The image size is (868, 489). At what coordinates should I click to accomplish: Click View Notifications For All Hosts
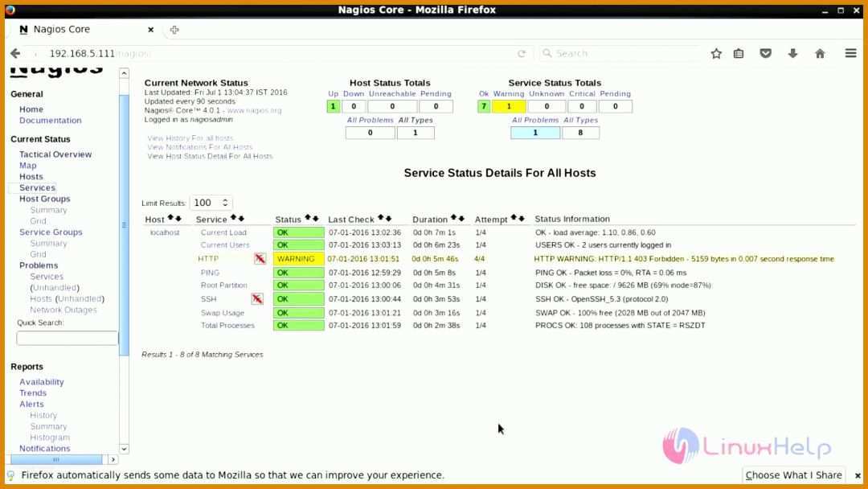pyautogui.click(x=200, y=147)
